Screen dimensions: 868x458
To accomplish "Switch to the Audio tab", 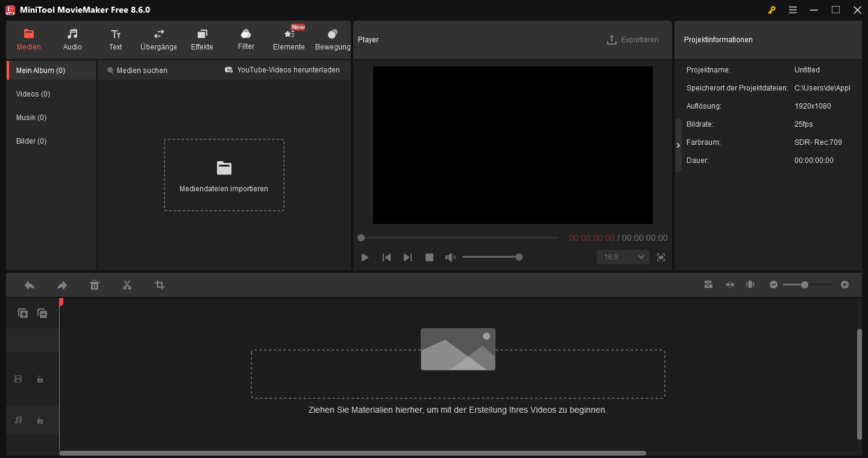I will [x=72, y=39].
